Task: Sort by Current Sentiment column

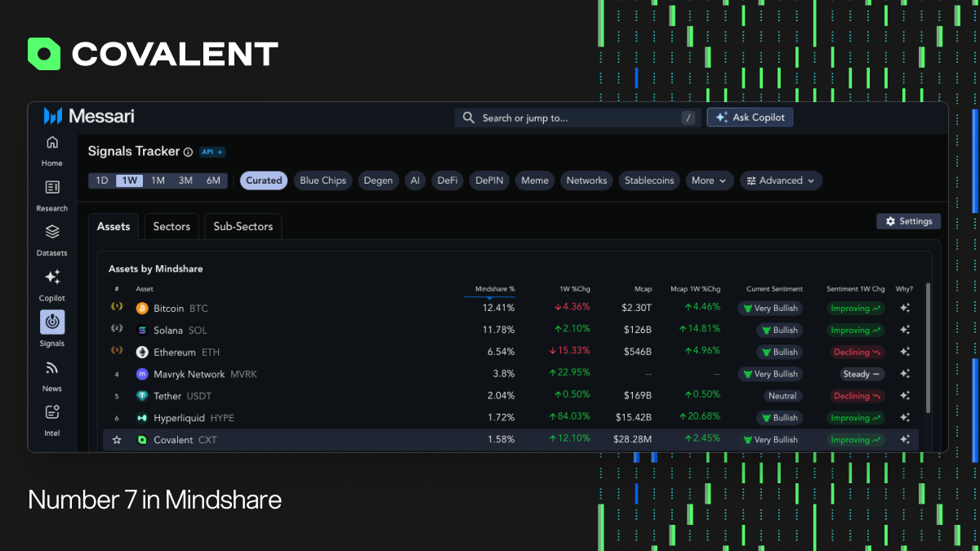Action: [x=774, y=289]
